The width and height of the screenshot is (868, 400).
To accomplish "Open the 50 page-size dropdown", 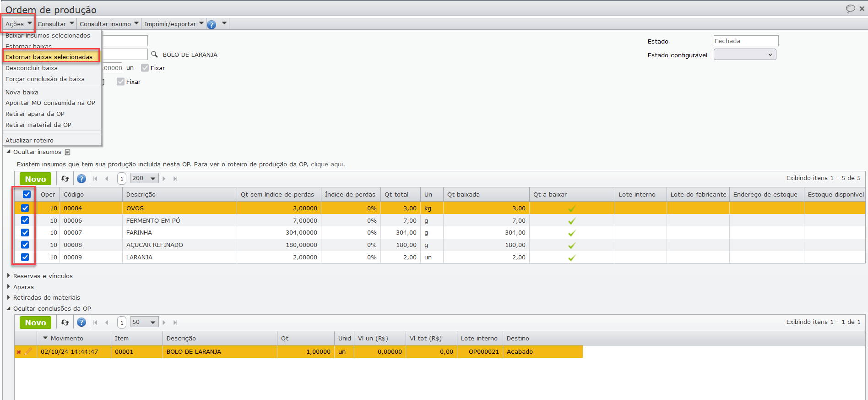I will tap(145, 323).
